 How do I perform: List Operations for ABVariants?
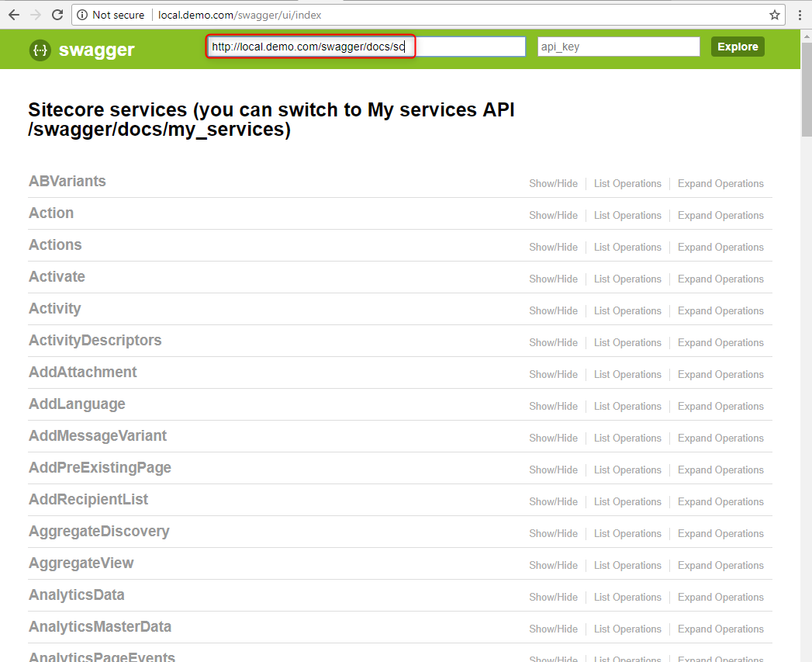click(x=627, y=183)
